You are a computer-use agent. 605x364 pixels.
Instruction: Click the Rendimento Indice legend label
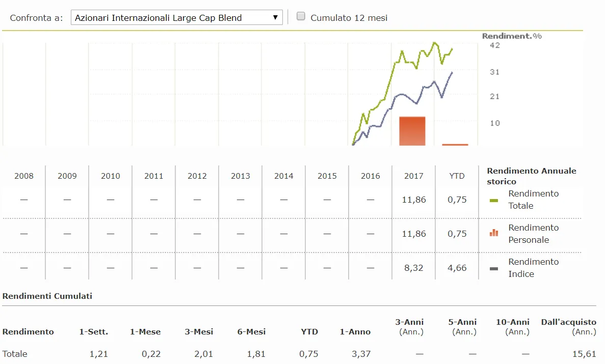[x=533, y=268]
